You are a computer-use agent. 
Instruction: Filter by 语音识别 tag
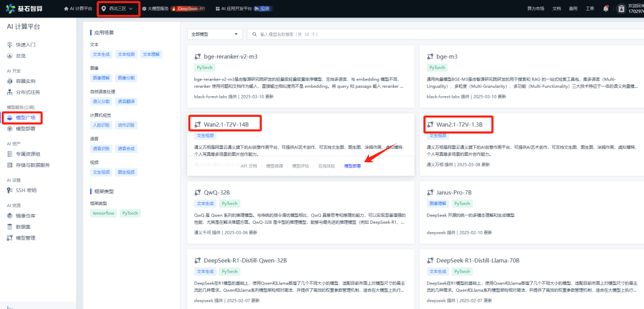click(101, 149)
